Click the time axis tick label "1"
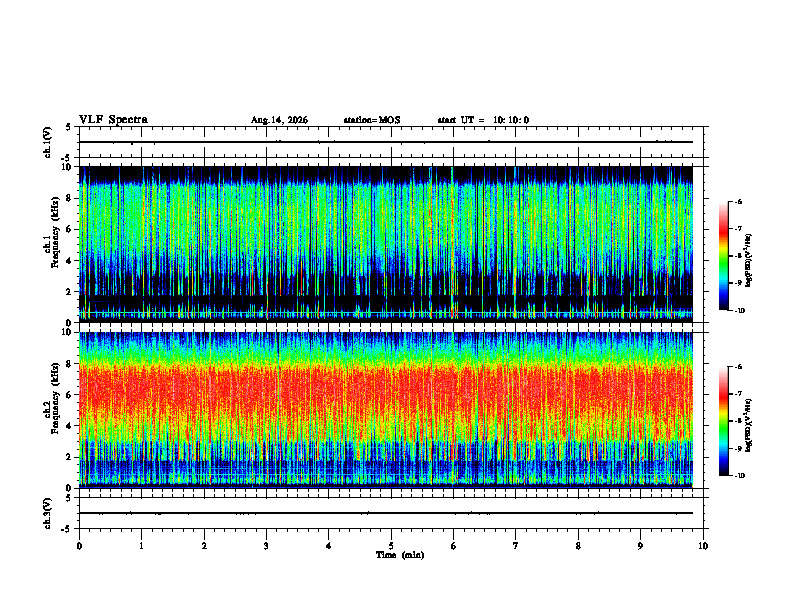 141,546
